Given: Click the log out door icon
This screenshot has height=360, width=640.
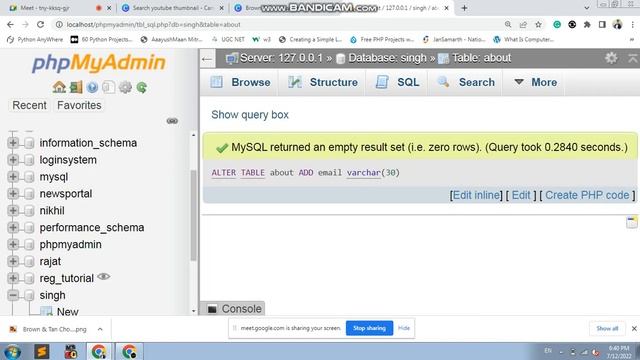Looking at the screenshot, I should (x=76, y=87).
